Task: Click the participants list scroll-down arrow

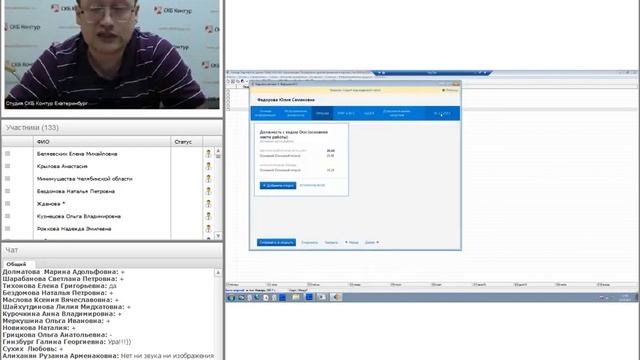Action: coord(218,236)
